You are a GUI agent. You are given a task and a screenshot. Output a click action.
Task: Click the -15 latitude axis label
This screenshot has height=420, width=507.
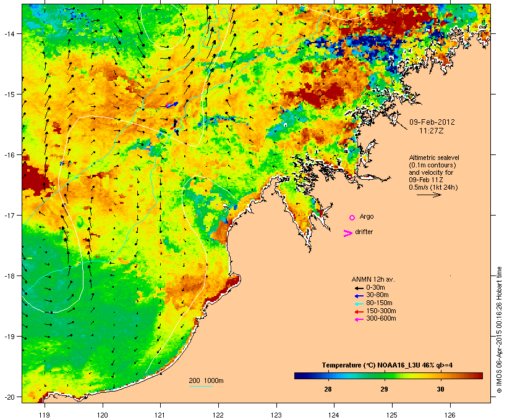pos(9,94)
